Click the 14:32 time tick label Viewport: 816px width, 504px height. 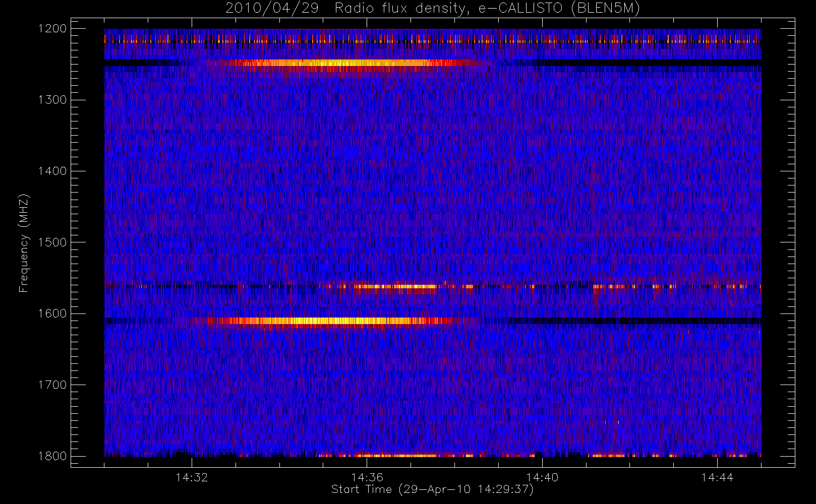(192, 477)
